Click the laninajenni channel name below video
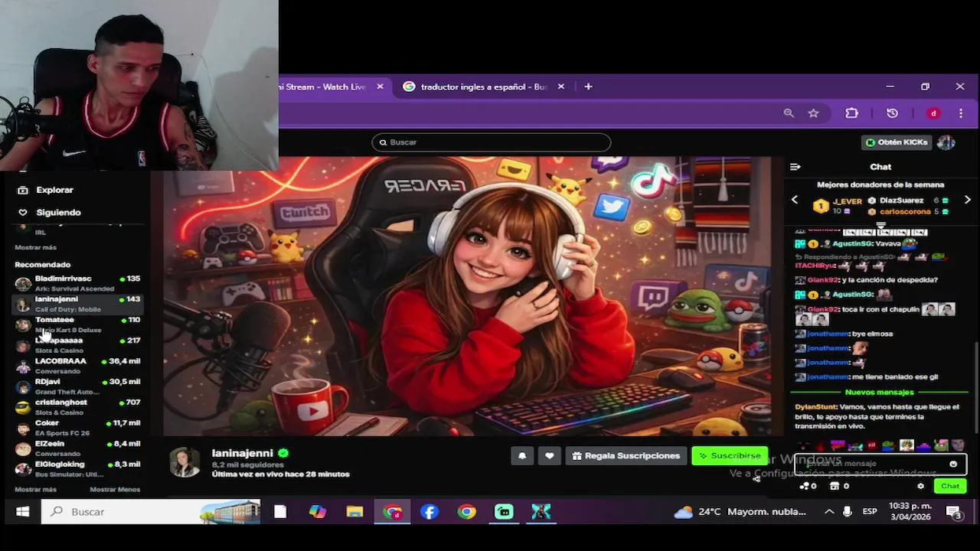The image size is (980, 551). [242, 453]
